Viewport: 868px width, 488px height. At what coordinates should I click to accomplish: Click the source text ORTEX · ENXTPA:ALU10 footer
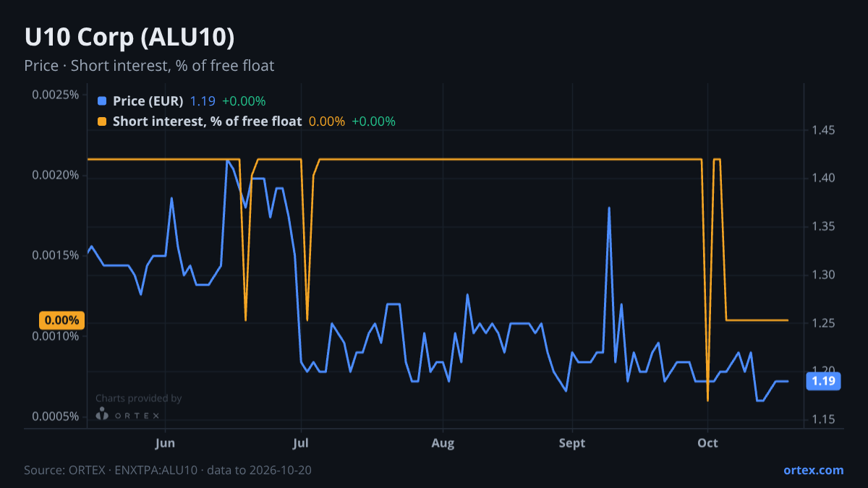click(x=168, y=470)
